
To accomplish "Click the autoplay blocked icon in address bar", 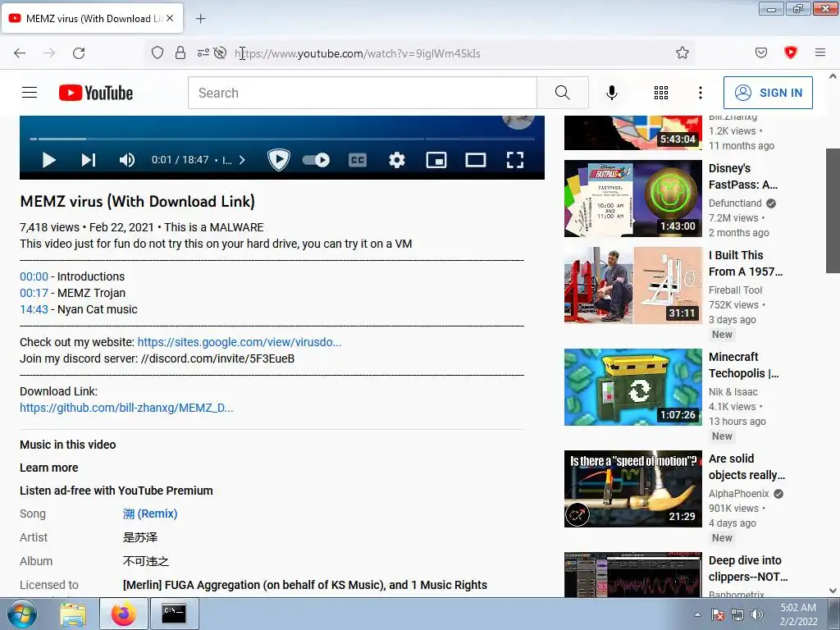I will click(220, 52).
